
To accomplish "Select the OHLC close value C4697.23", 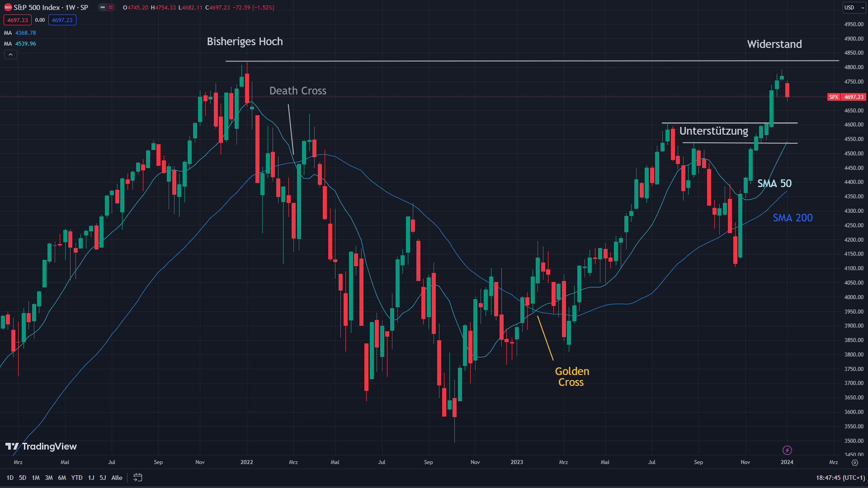I will [217, 8].
